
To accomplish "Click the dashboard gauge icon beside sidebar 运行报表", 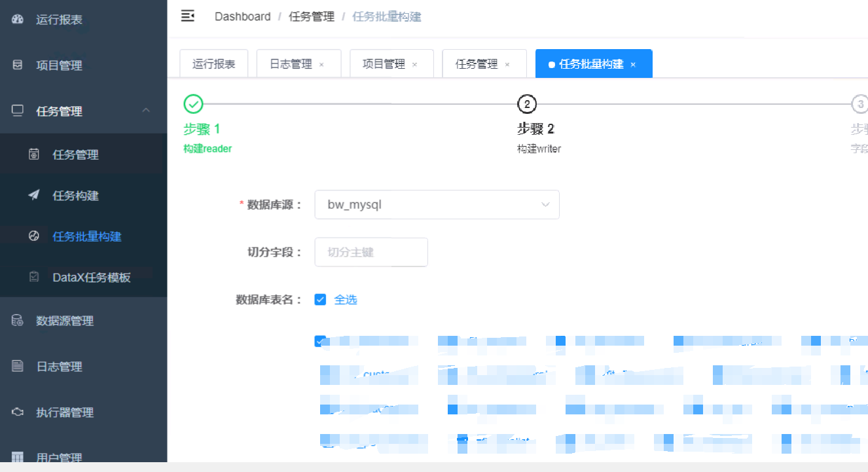I will click(18, 20).
